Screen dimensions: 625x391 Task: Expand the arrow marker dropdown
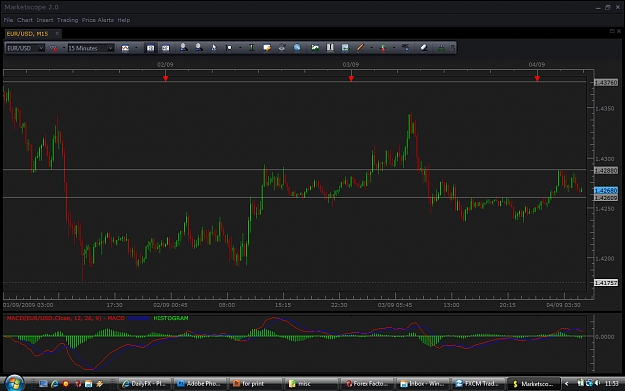[x=394, y=48]
